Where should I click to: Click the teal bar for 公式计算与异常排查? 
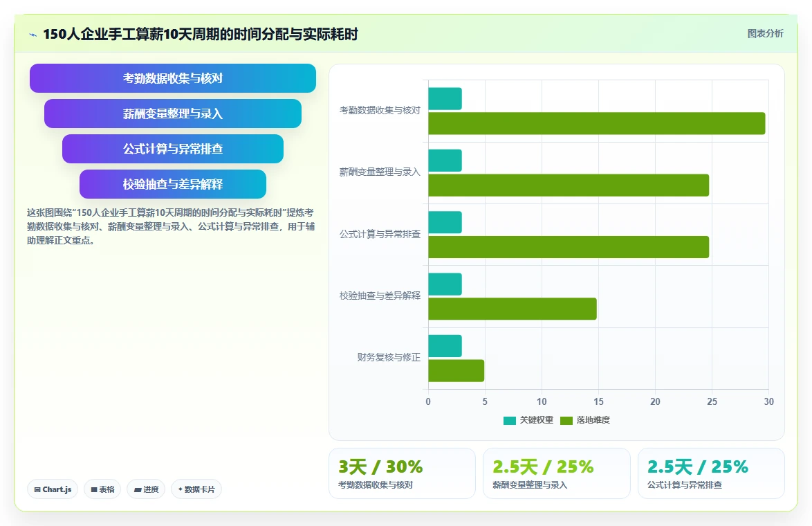point(445,222)
